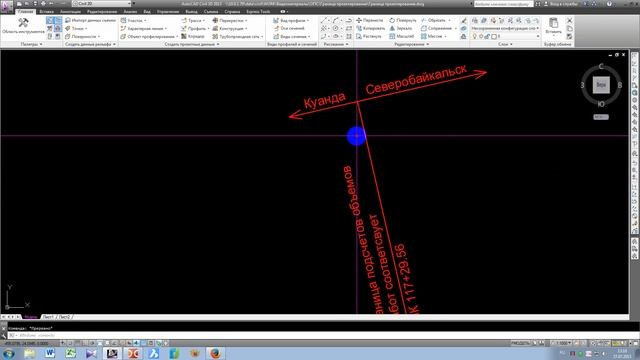Open the Аннотации (Annotate) ribbon tab
This screenshot has width=640, height=360.
point(70,11)
